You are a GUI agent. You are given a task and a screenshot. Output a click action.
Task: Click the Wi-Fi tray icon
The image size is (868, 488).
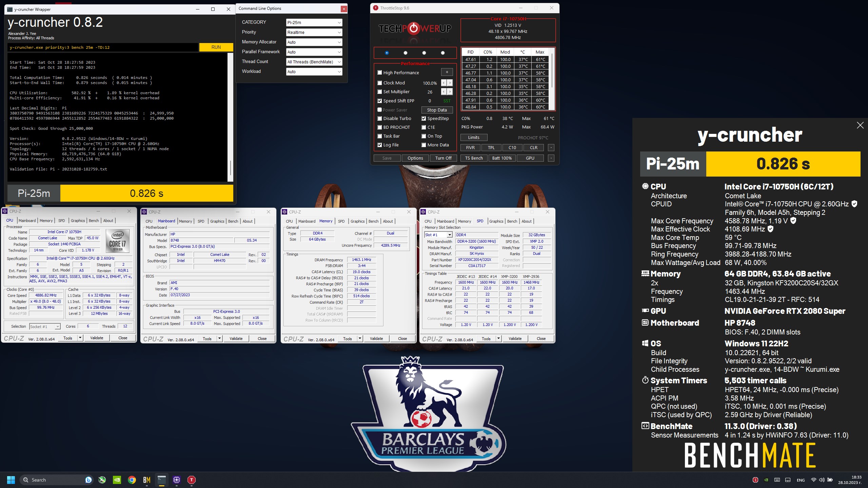[x=813, y=480]
